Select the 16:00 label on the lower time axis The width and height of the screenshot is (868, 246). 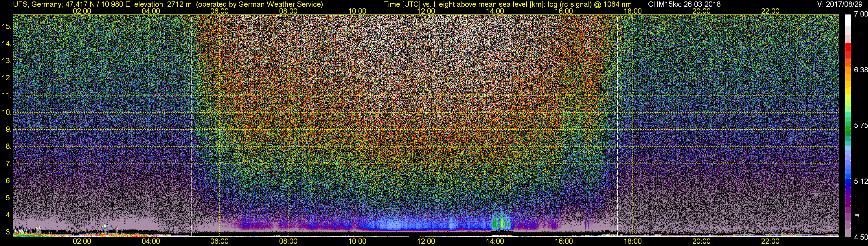point(564,241)
